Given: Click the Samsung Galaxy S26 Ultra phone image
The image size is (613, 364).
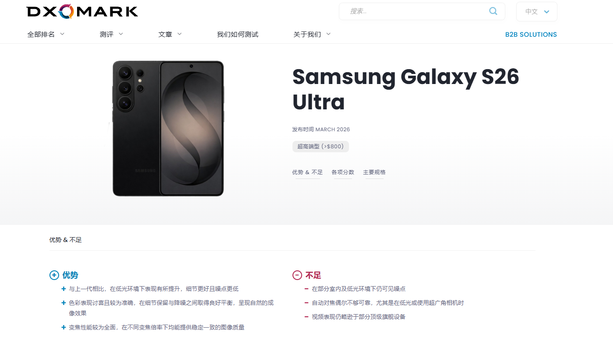Looking at the screenshot, I should tap(168, 129).
